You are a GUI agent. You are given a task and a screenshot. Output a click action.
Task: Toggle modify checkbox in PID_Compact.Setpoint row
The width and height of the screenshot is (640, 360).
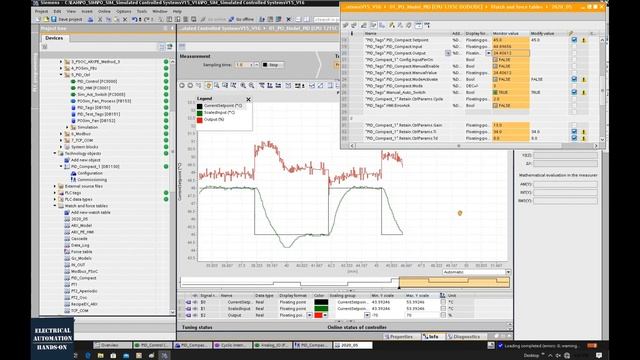point(574,40)
